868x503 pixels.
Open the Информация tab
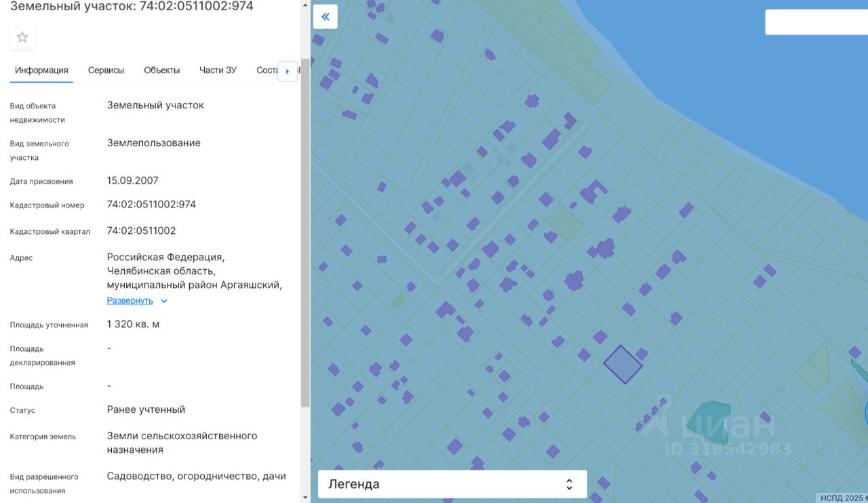click(x=42, y=71)
